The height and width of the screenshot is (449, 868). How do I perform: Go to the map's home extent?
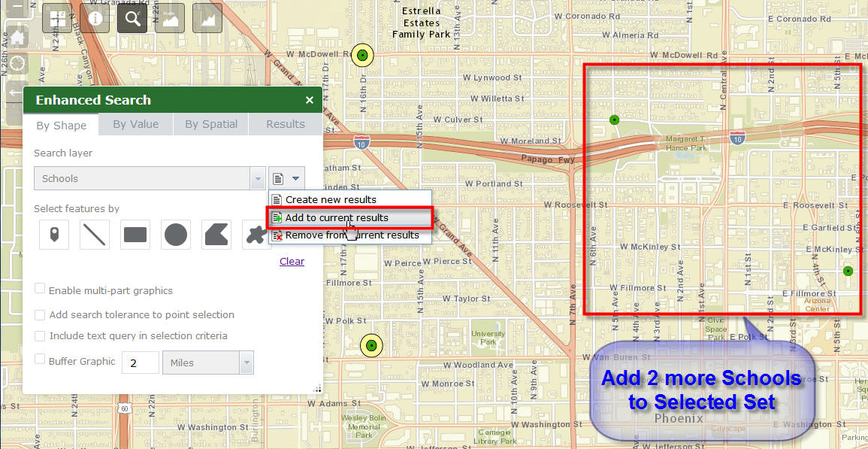tap(17, 38)
